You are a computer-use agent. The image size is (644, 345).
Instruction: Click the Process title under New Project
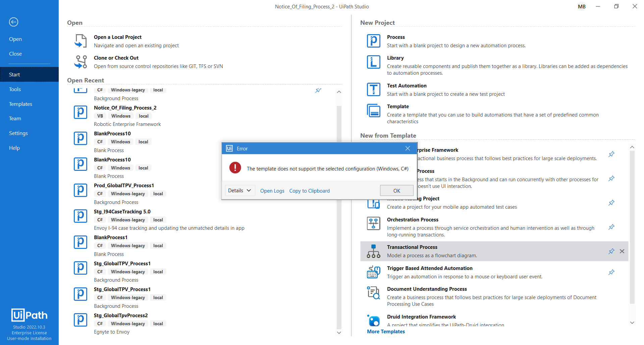[x=396, y=37]
